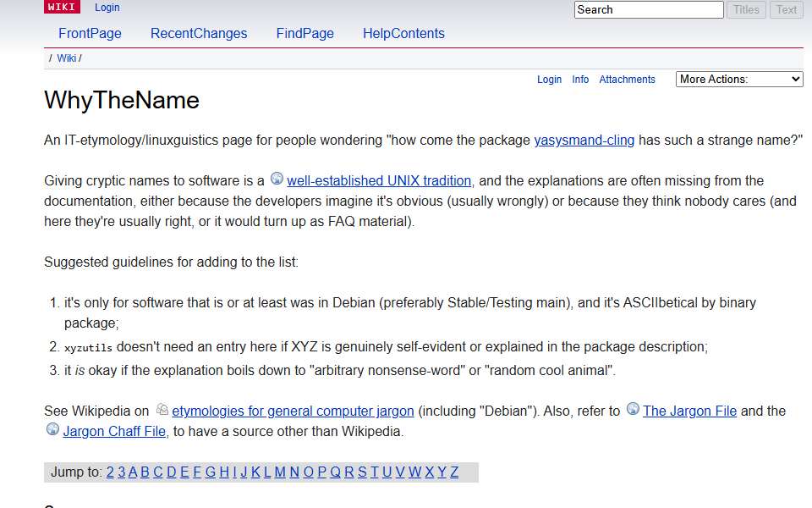Open the Info page action
This screenshot has width=812, height=508.
(x=580, y=80)
